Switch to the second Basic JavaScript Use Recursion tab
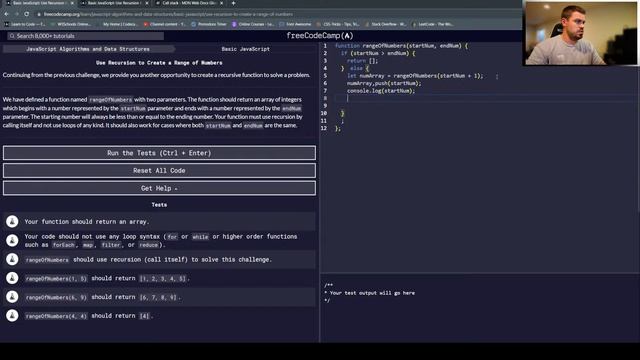This screenshot has height=360, width=640. click(114, 3)
